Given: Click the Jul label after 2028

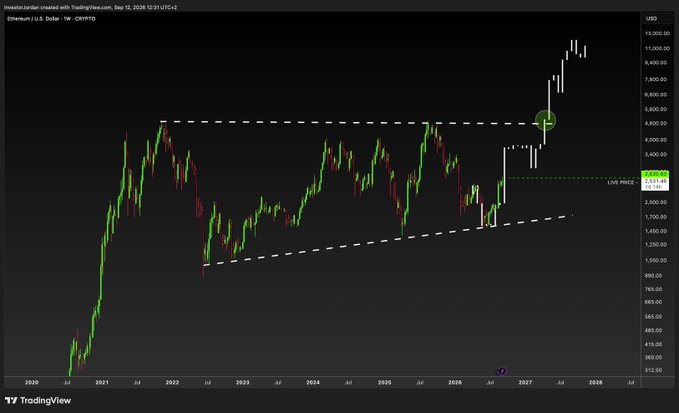Looking at the screenshot, I should point(631,383).
